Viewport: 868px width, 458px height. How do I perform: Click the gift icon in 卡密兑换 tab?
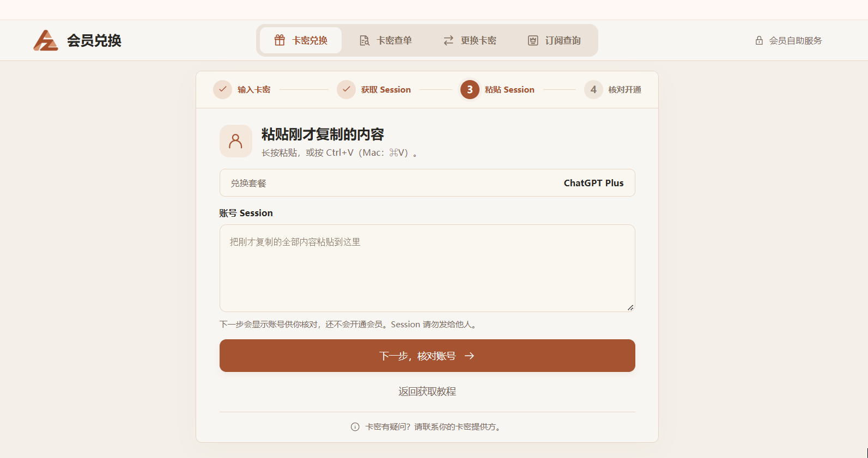tap(280, 40)
